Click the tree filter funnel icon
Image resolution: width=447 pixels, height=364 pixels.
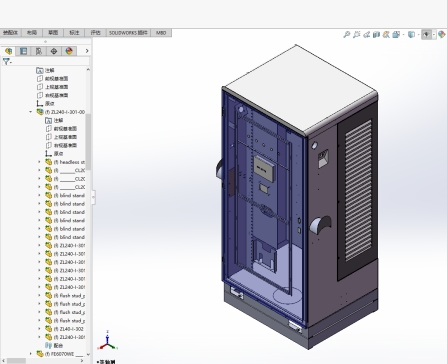click(x=6, y=61)
